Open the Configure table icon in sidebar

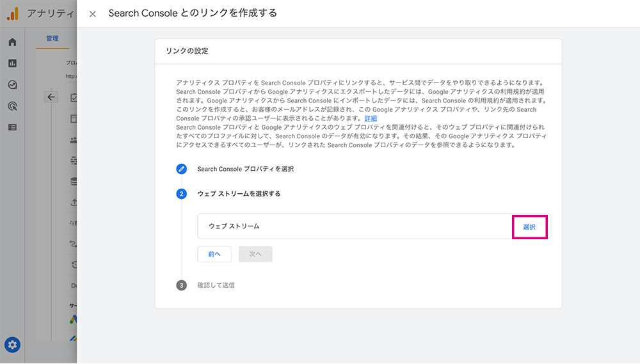point(12,127)
